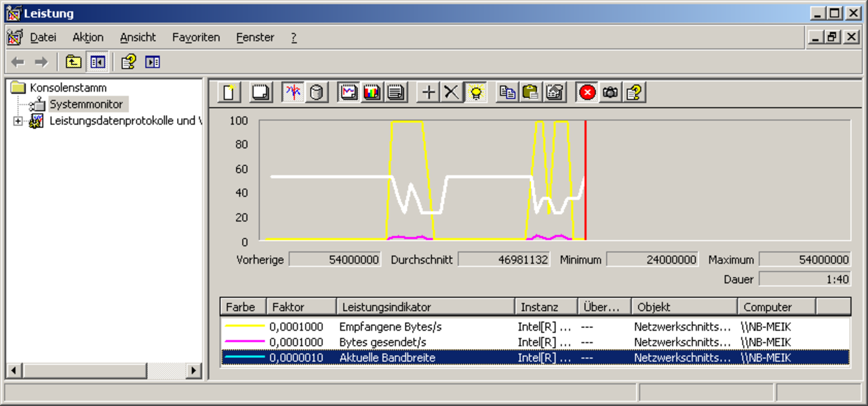Select the Aktuelle Bandbreite counter row
The image size is (868, 406).
(x=536, y=358)
